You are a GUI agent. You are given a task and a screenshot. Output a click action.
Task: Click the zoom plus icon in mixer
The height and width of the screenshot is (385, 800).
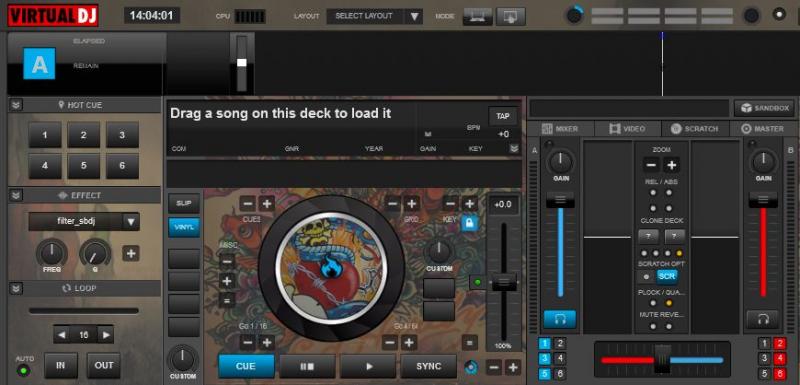672,165
